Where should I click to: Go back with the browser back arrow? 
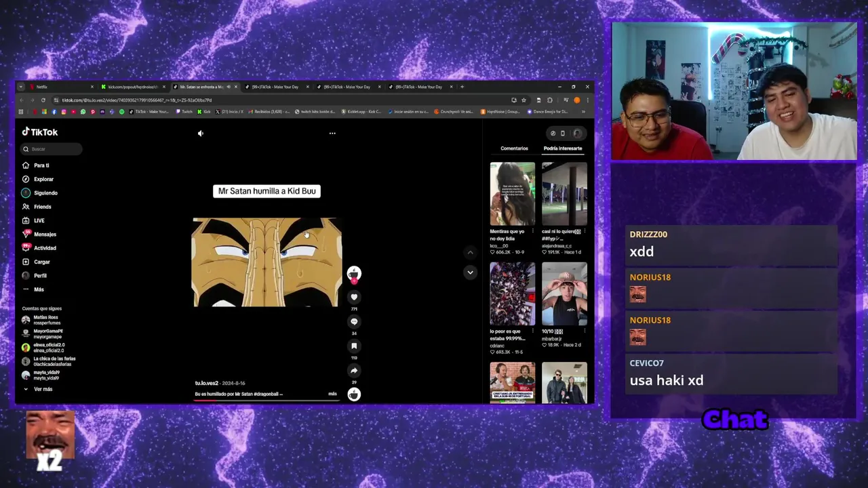point(22,100)
